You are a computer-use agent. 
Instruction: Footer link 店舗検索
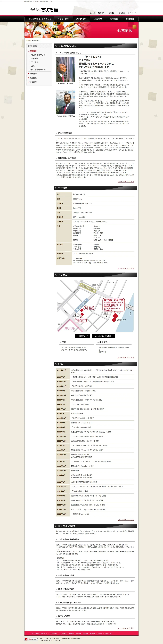click(71, 633)
